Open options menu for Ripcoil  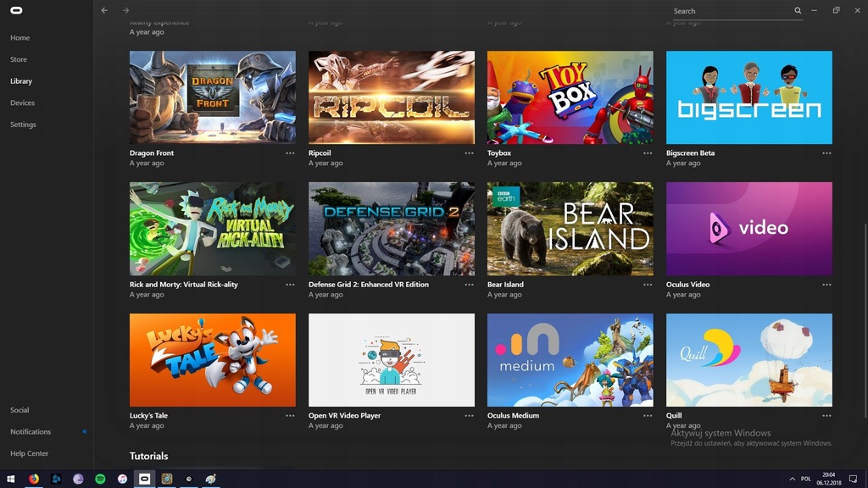coord(469,153)
